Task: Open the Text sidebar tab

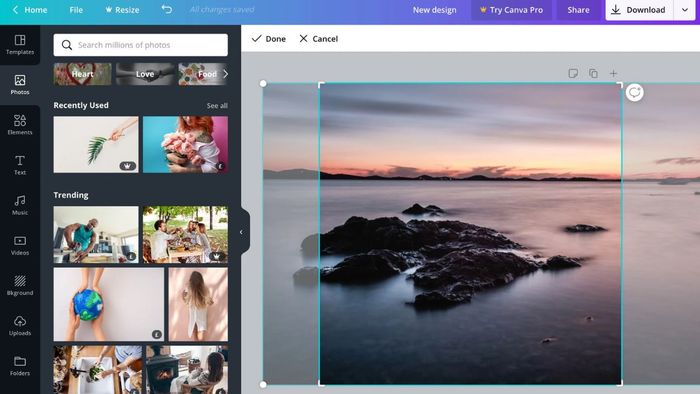Action: (20, 165)
